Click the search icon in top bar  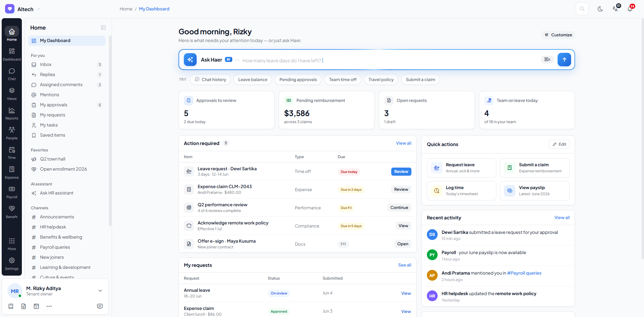coord(582,9)
